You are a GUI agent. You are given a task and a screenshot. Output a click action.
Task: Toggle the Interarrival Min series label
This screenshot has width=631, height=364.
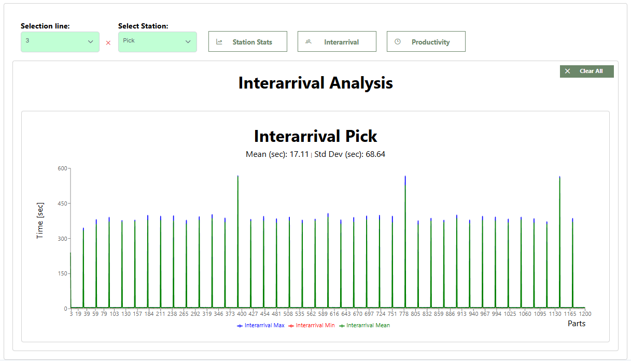315,326
